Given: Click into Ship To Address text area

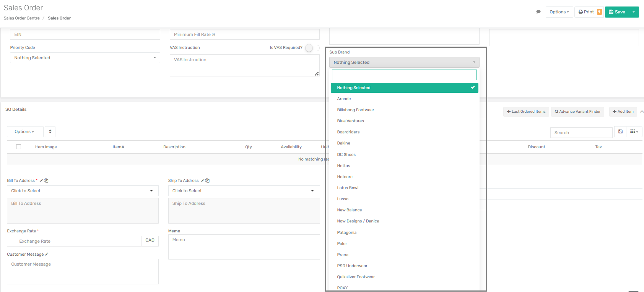Looking at the screenshot, I should tap(244, 211).
